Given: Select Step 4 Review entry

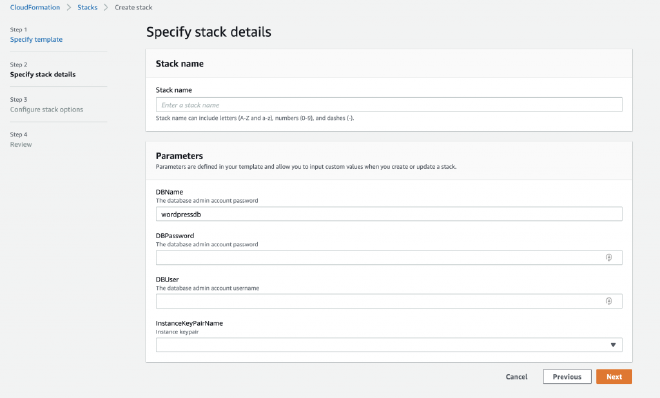Looking at the screenshot, I should (x=21, y=144).
